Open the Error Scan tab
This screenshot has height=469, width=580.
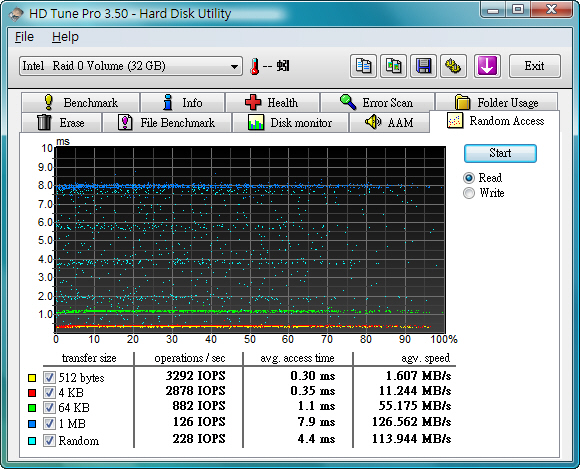(377, 102)
